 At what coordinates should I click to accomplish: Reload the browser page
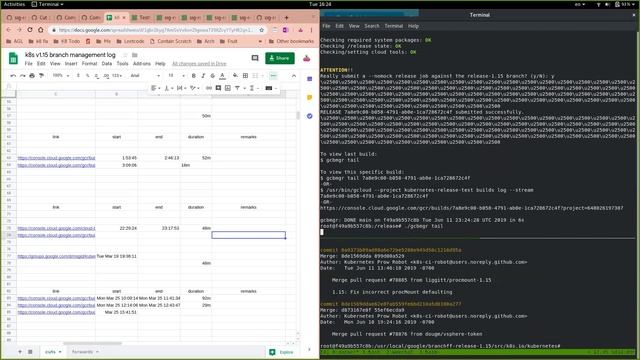[30, 30]
